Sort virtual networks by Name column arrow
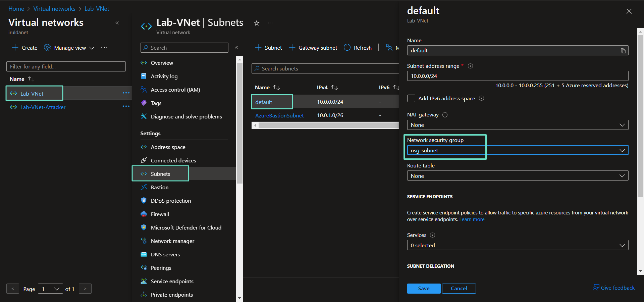The height and width of the screenshot is (302, 644). pyautogui.click(x=31, y=79)
